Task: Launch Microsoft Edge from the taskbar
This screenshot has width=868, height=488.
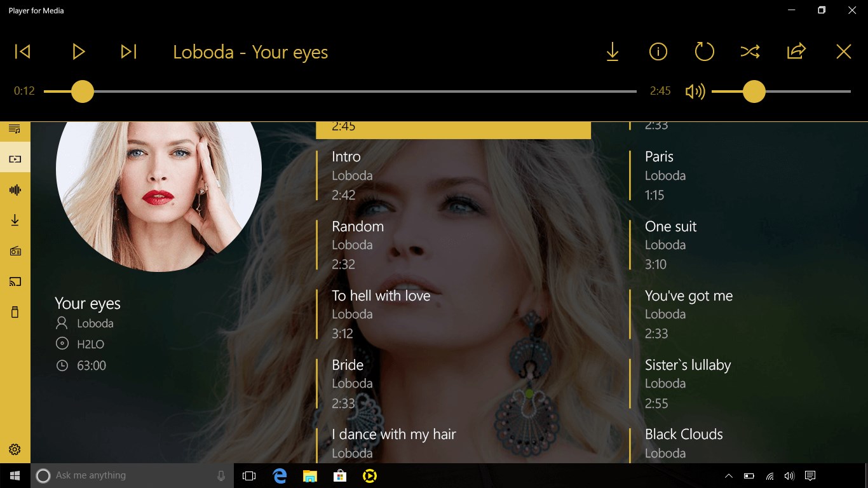Action: coord(280,475)
